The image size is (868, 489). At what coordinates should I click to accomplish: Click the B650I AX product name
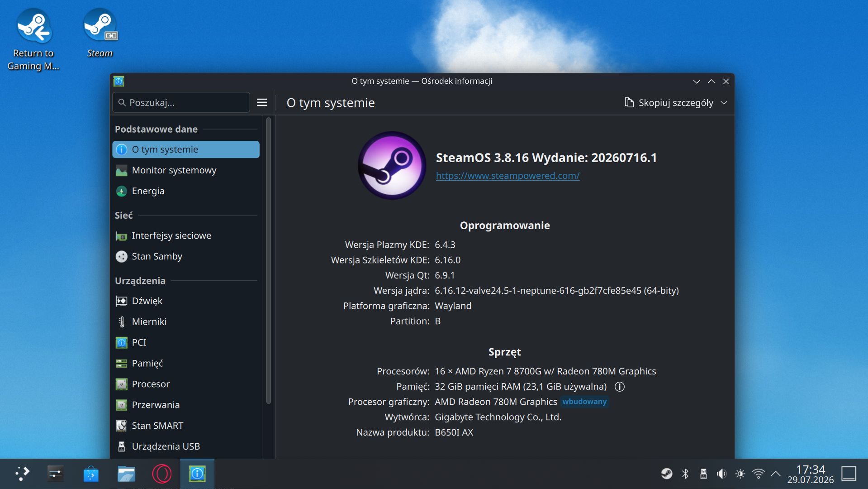(x=454, y=432)
